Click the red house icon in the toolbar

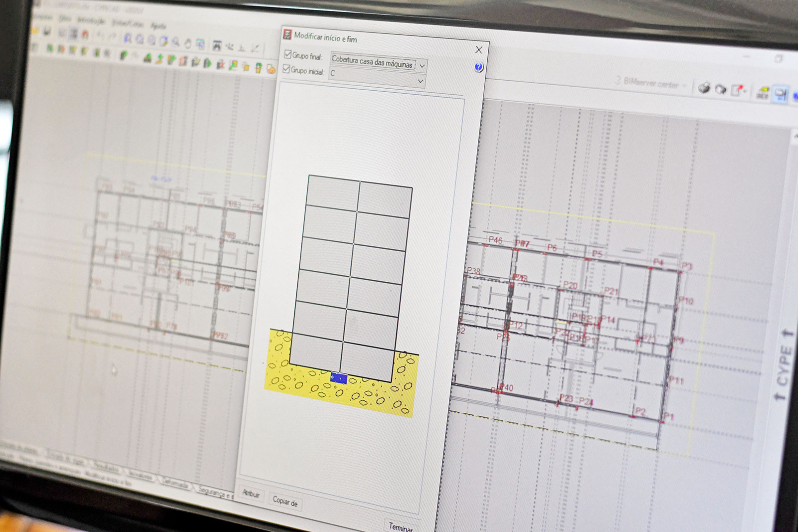tap(85, 34)
